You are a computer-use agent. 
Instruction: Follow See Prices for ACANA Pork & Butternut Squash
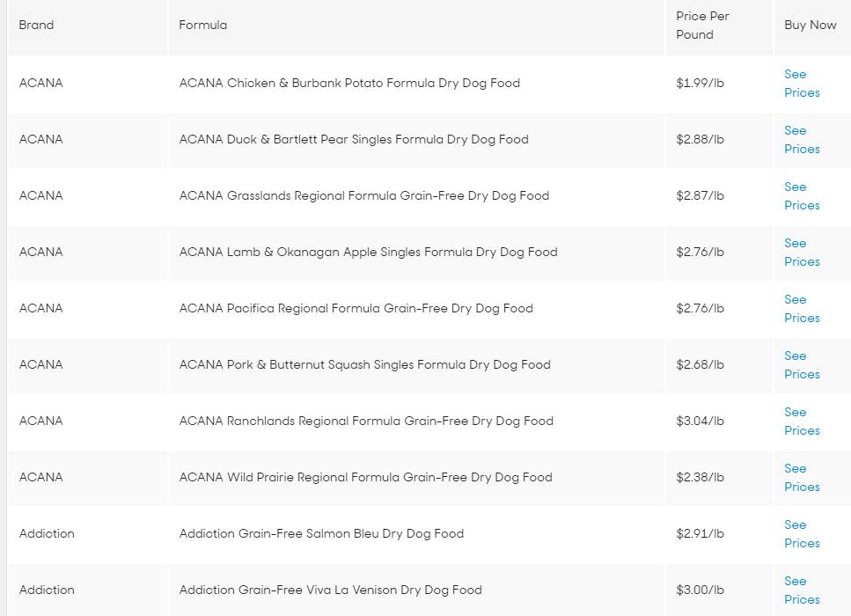pos(801,365)
